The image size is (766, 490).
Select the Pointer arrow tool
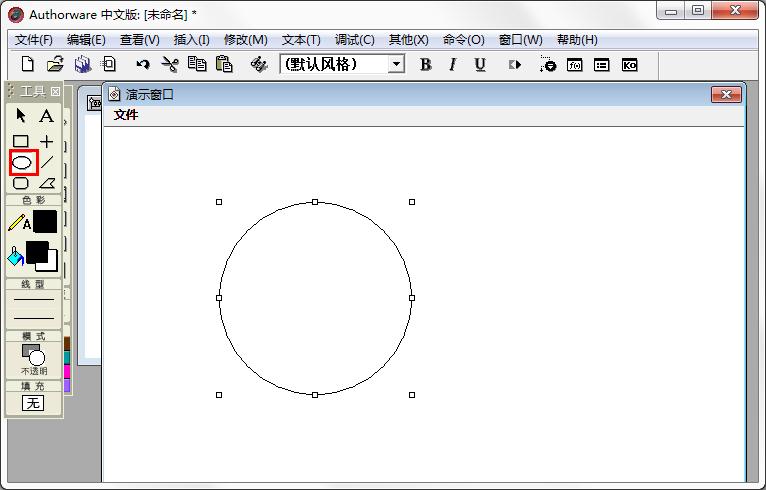[21, 116]
